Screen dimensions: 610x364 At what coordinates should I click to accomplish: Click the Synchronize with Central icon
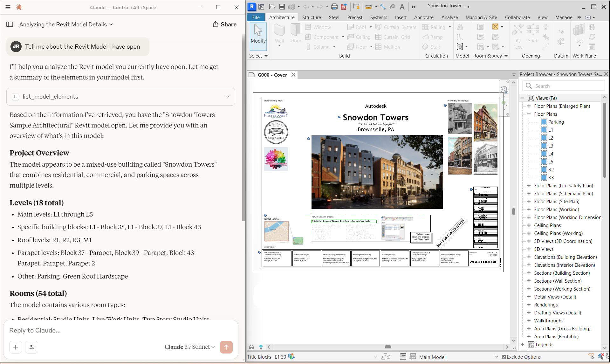click(292, 6)
